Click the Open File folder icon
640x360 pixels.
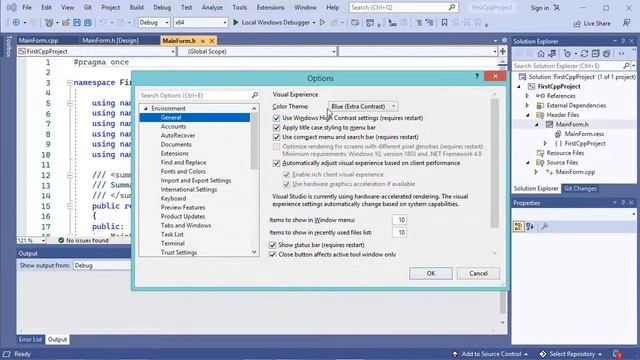pos(66,22)
